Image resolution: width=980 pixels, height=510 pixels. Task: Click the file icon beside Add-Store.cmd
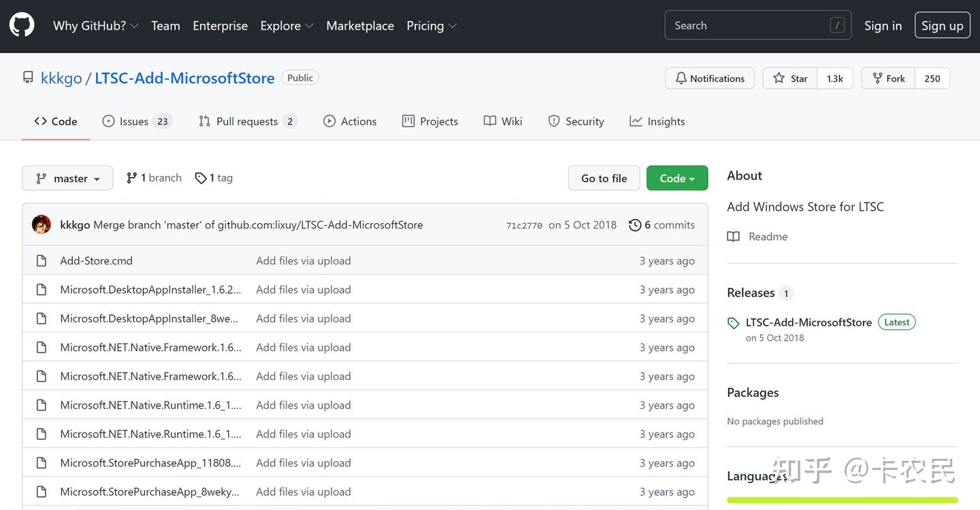(x=42, y=260)
